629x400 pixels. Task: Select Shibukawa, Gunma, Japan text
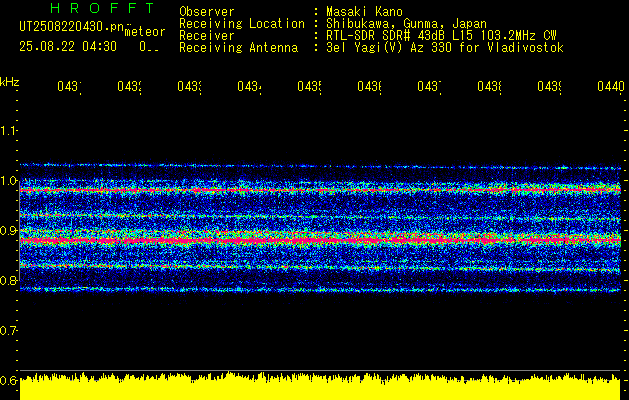(x=406, y=24)
